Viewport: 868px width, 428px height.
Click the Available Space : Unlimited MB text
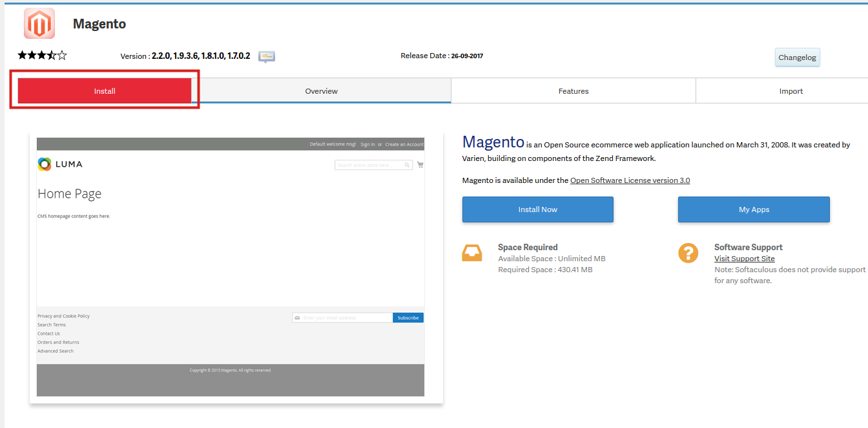(x=552, y=259)
